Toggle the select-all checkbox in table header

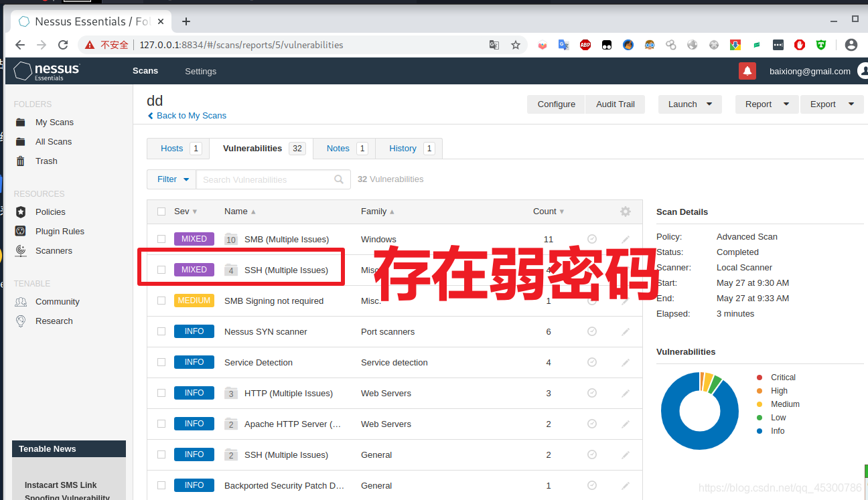(161, 212)
